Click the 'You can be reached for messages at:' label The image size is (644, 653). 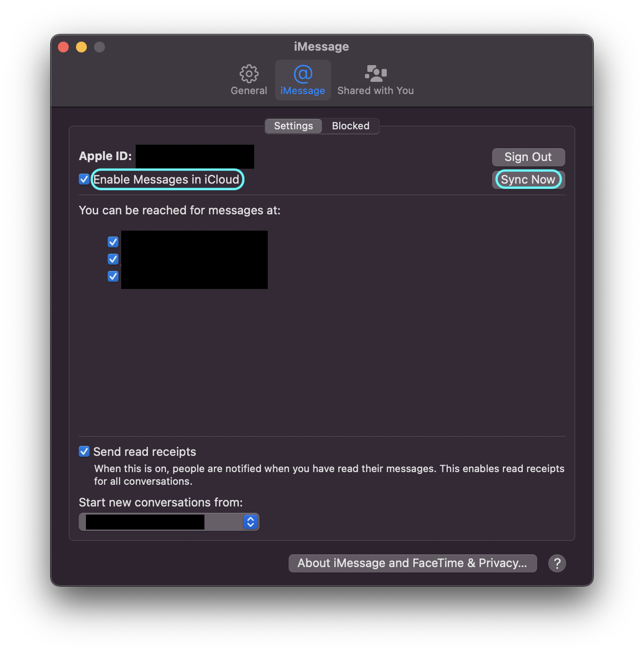[180, 210]
